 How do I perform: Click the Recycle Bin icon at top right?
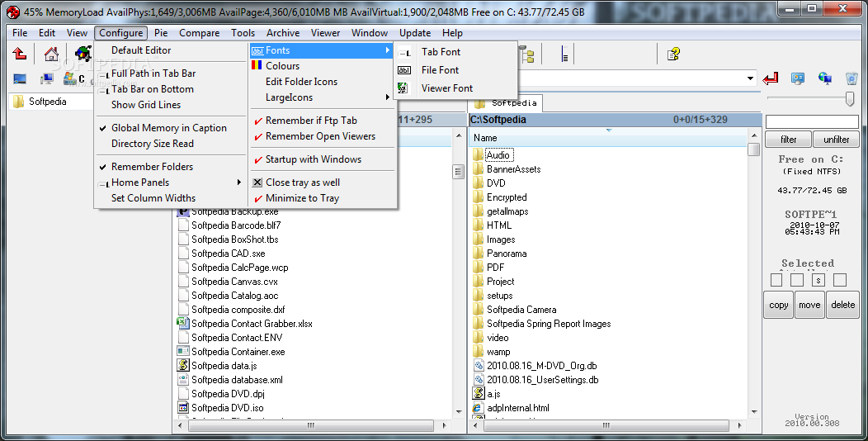851,78
